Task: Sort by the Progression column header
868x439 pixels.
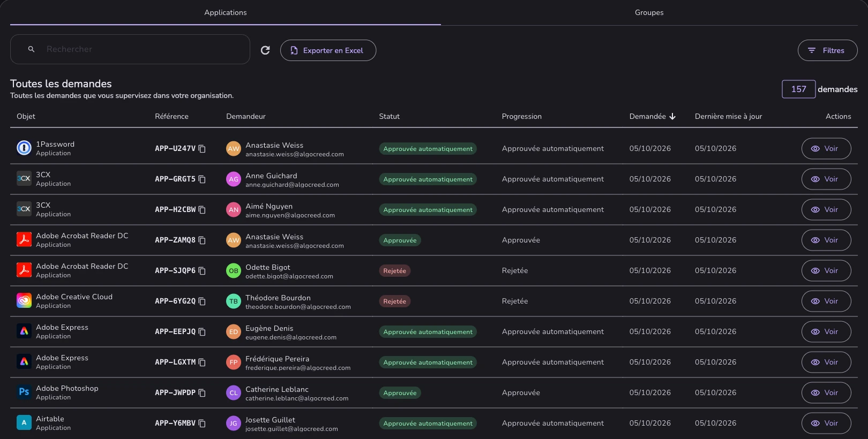Action: coord(521,116)
